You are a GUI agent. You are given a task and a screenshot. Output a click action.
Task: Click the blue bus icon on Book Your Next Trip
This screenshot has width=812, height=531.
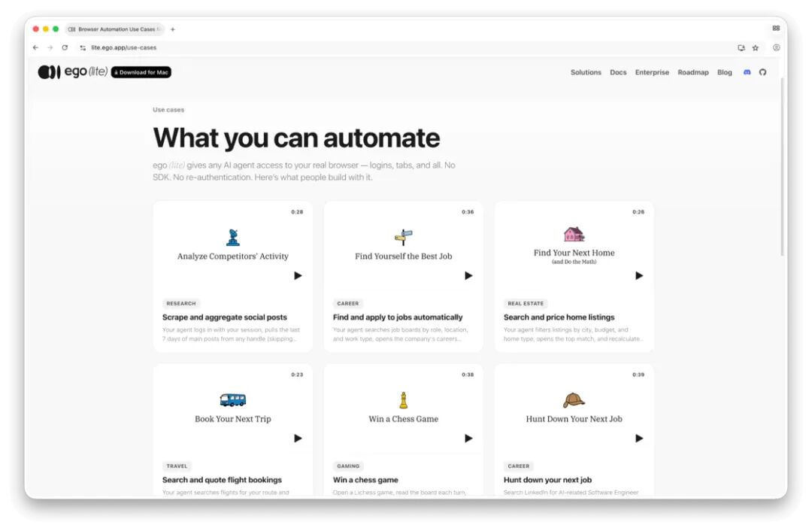(x=233, y=400)
